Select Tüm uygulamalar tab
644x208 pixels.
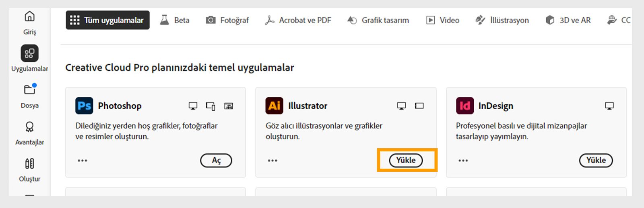[x=107, y=20]
